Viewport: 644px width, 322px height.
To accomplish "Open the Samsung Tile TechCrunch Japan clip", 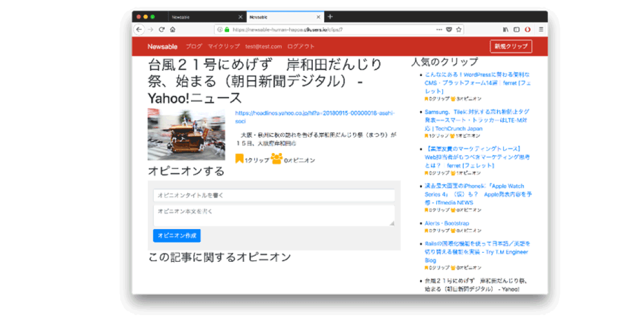I will (x=477, y=121).
